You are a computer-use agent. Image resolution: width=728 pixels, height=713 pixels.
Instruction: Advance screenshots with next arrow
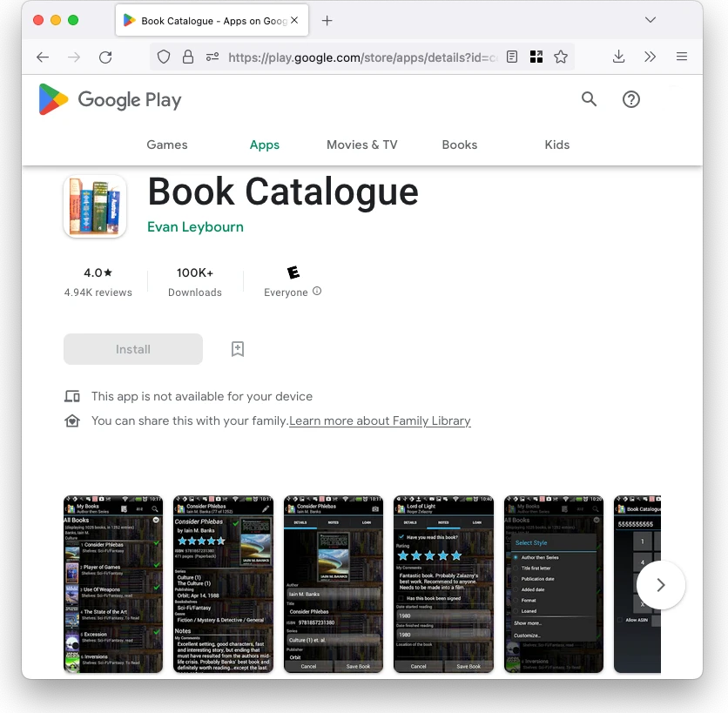[x=661, y=585]
